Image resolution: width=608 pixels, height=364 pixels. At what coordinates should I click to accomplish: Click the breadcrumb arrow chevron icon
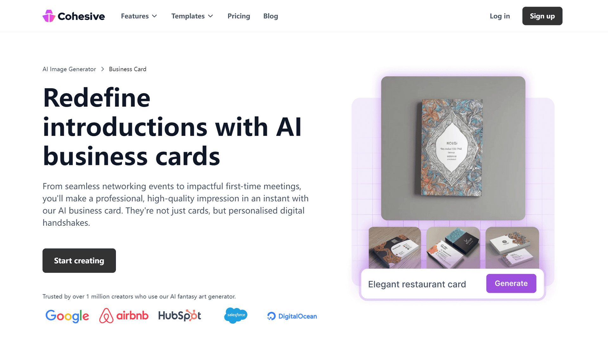(103, 69)
